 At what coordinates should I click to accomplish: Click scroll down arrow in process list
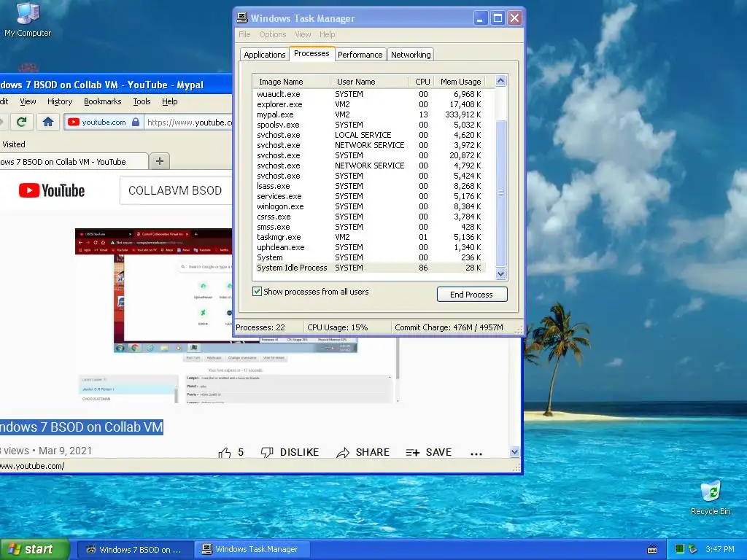tap(500, 274)
